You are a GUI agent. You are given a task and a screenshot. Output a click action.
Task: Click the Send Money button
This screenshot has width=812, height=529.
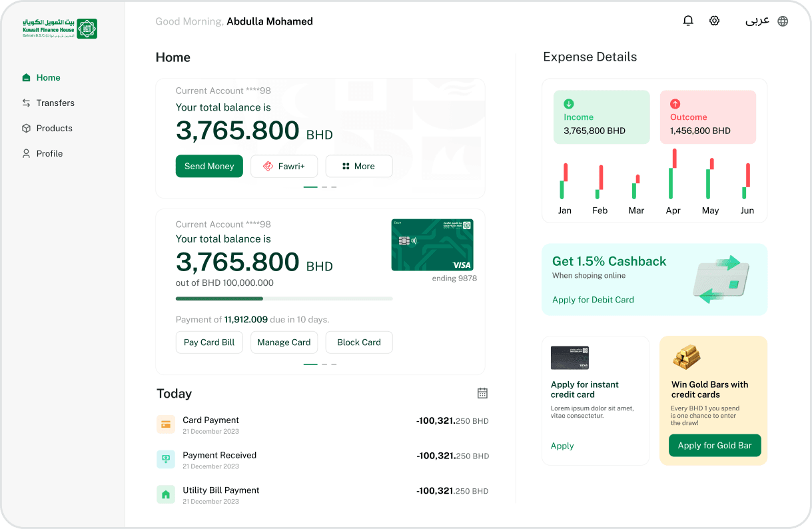pyautogui.click(x=209, y=166)
